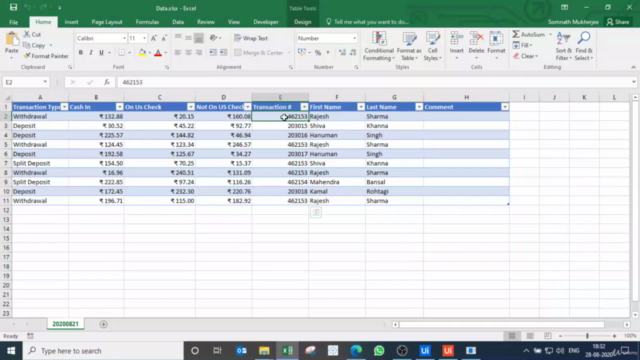Click the Name Box showing E2

click(25, 82)
